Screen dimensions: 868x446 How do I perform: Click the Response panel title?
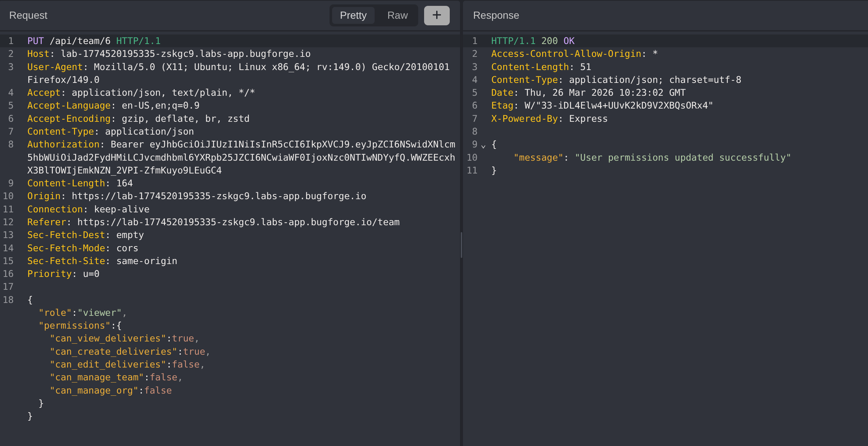(496, 15)
